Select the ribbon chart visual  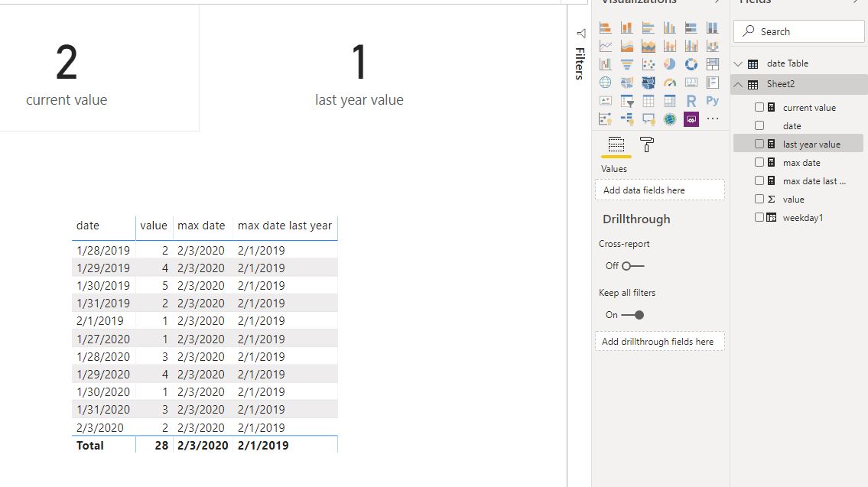pyautogui.click(x=713, y=46)
